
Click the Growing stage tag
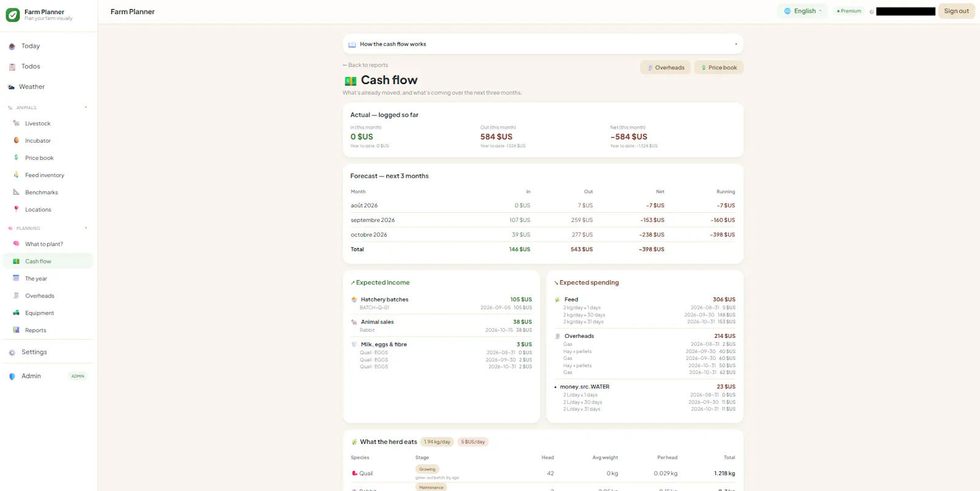pos(428,470)
